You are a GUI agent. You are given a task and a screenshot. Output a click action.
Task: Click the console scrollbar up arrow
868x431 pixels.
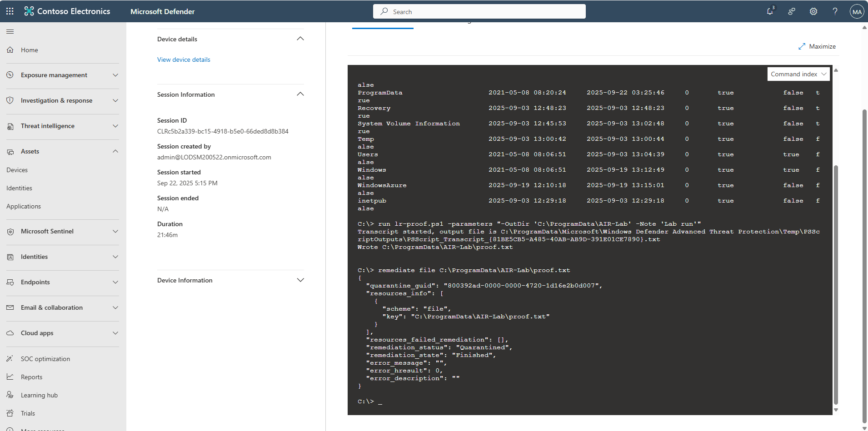[836, 70]
